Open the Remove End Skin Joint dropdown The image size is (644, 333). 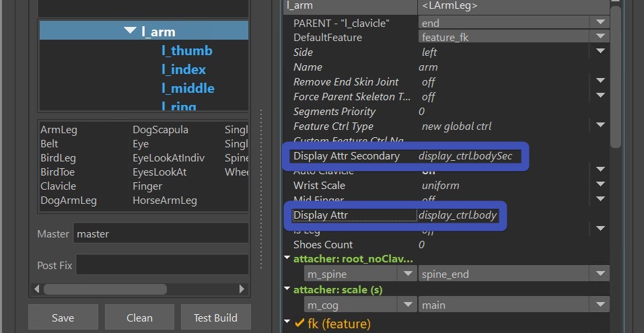pos(600,81)
